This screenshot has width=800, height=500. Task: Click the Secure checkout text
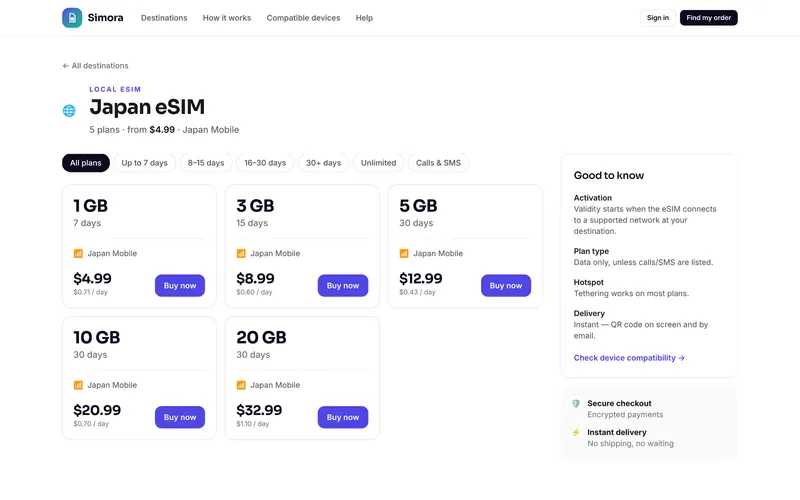619,404
